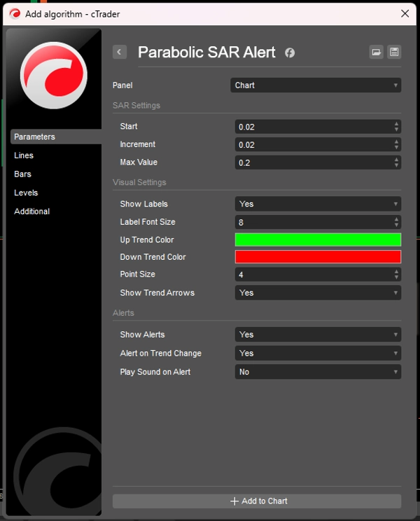Decrease the Increment value with down arrow
The height and width of the screenshot is (521, 420).
(396, 148)
